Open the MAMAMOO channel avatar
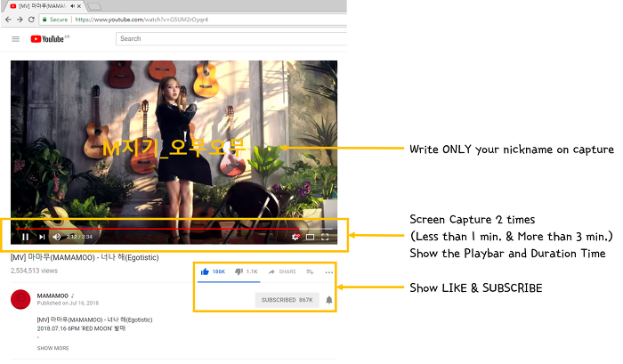 [x=20, y=299]
